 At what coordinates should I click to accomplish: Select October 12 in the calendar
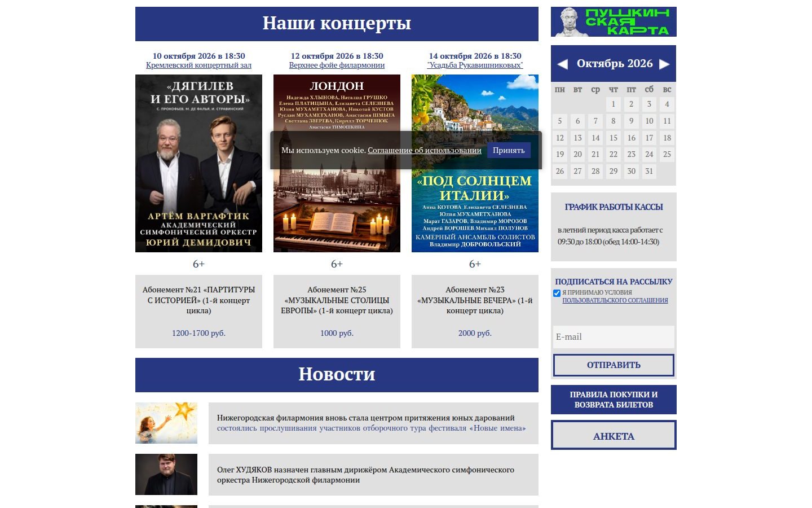(x=560, y=138)
